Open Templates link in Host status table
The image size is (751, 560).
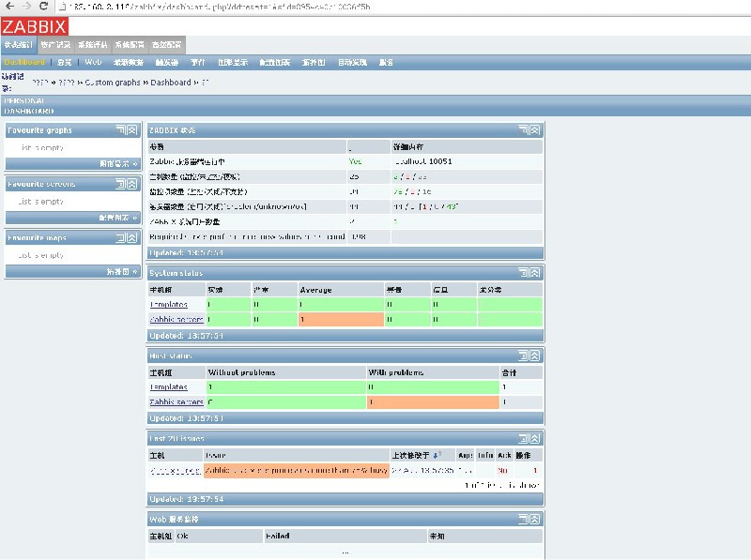(x=169, y=387)
